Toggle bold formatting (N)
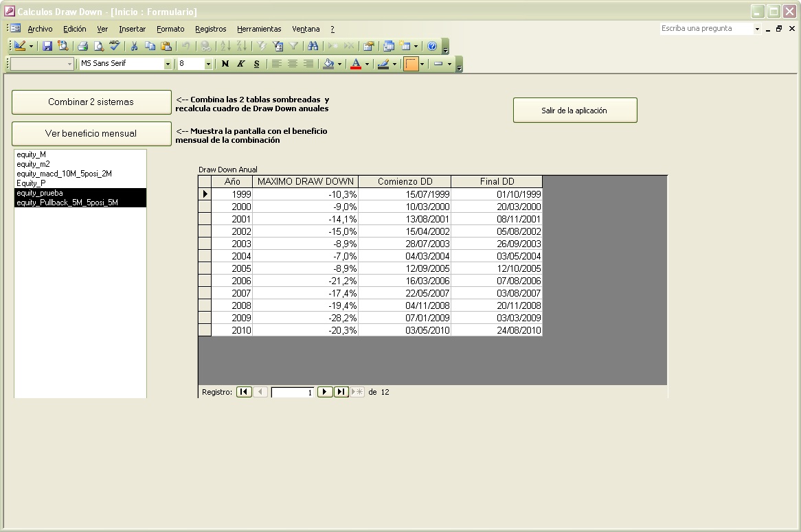The image size is (801, 532). 225,64
